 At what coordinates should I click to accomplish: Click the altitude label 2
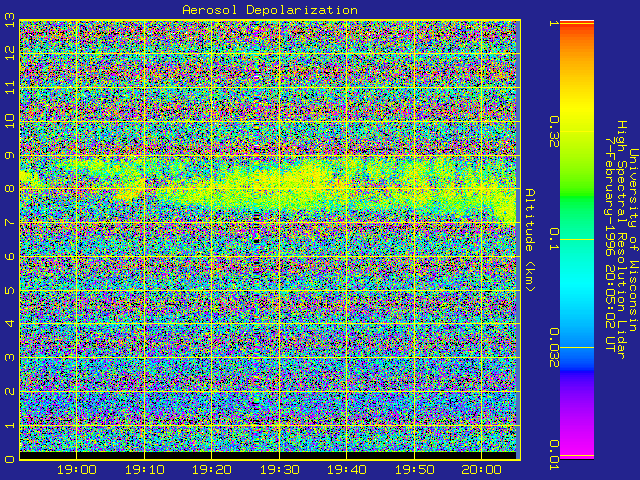click(x=10, y=391)
